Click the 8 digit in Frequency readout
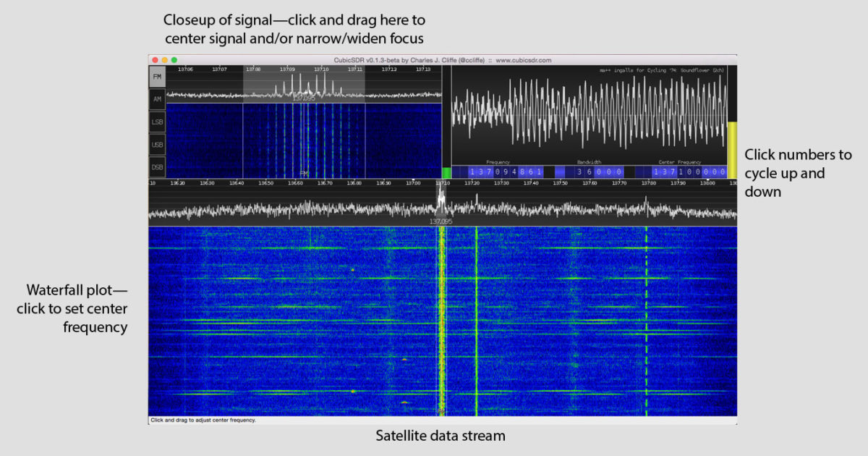 (x=523, y=172)
